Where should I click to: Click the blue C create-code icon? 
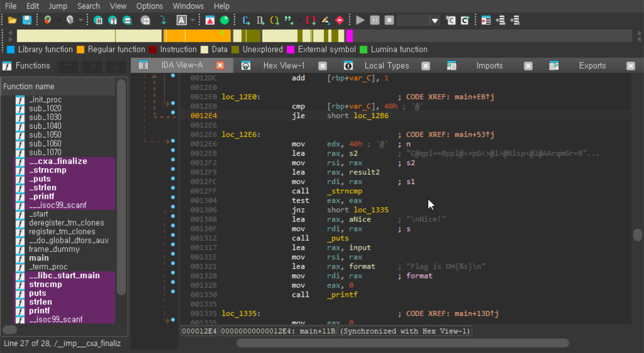pyautogui.click(x=246, y=21)
